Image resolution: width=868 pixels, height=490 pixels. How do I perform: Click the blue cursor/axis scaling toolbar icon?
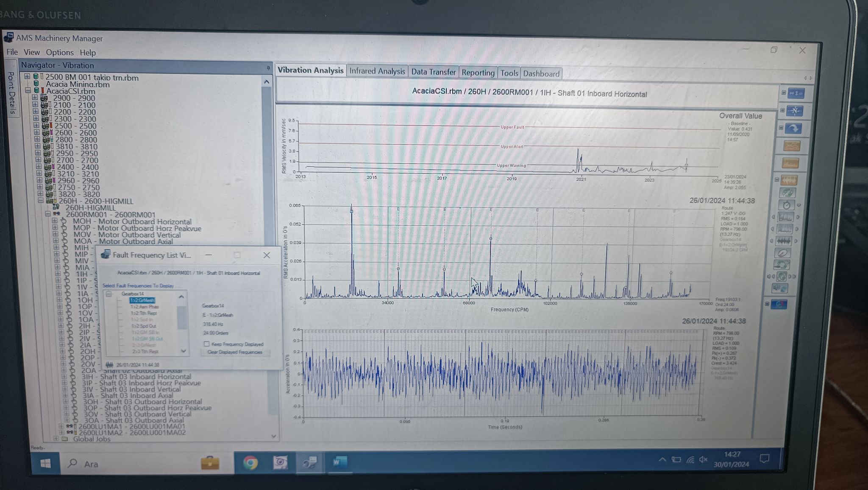pyautogui.click(x=796, y=93)
